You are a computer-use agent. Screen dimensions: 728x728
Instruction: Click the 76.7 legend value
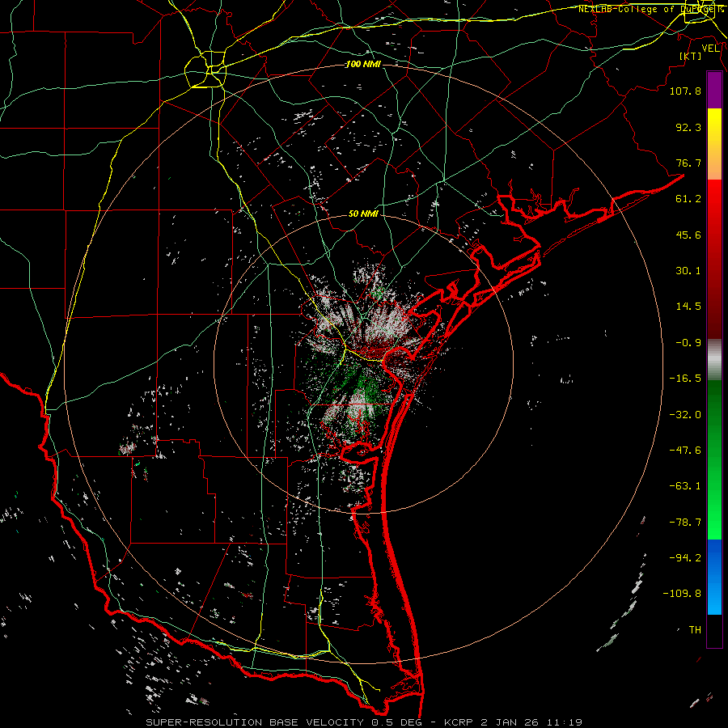688,163
